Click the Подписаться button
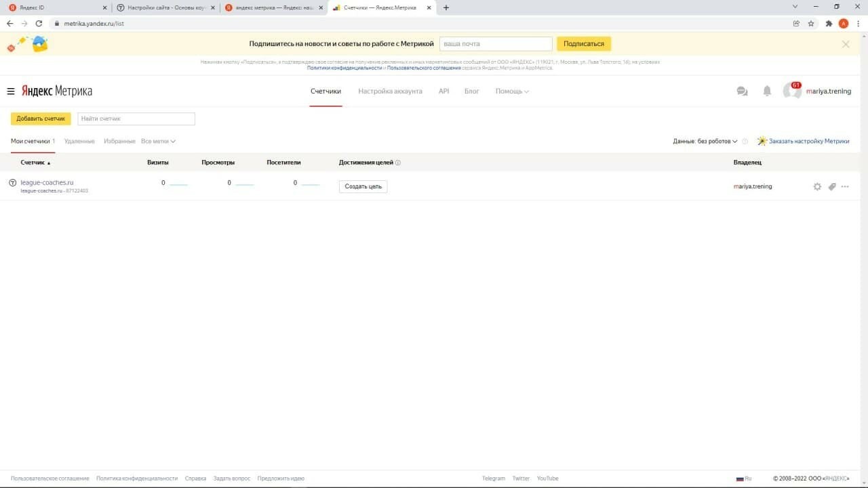868x488 pixels. click(x=584, y=44)
